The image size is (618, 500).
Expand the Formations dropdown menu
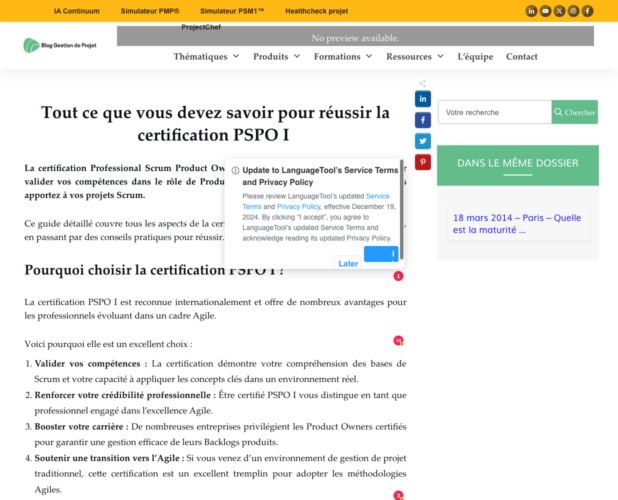(x=343, y=57)
